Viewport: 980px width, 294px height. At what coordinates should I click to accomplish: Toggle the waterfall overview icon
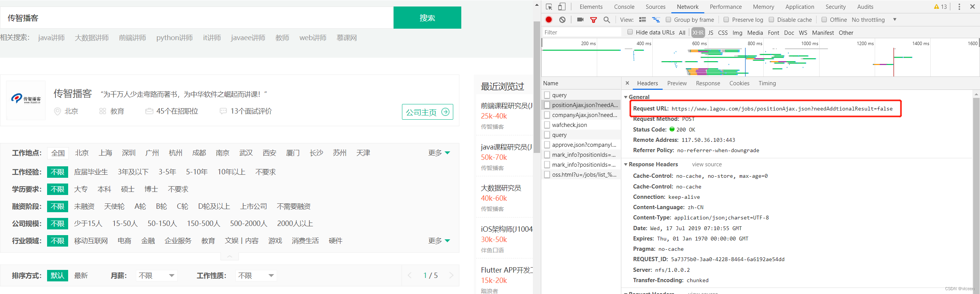coord(656,19)
